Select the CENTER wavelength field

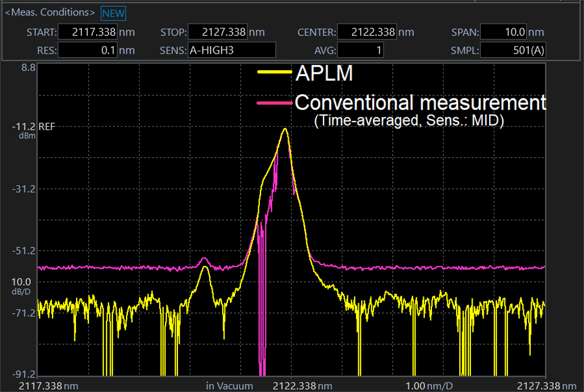point(367,32)
